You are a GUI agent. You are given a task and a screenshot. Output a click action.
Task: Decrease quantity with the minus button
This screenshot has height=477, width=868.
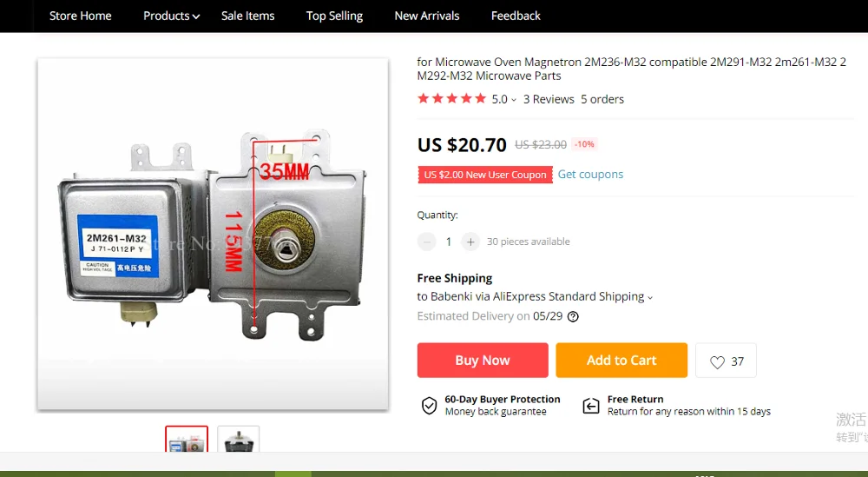(426, 242)
